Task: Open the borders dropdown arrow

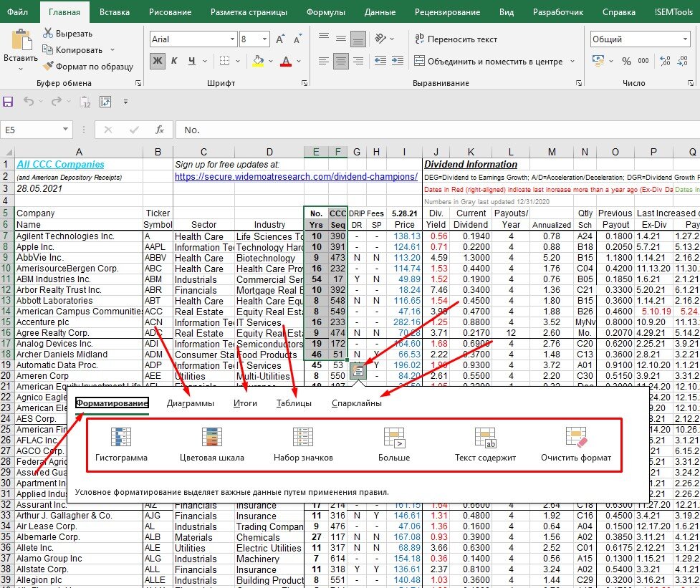Action: point(237,61)
